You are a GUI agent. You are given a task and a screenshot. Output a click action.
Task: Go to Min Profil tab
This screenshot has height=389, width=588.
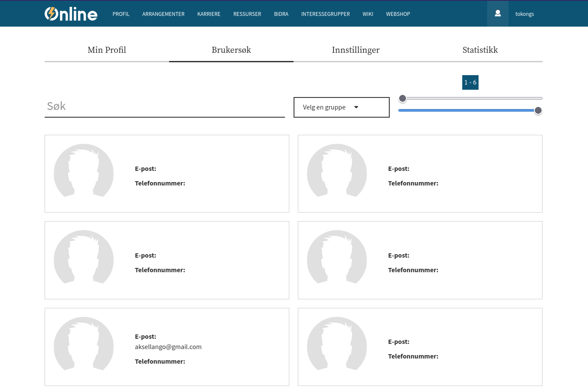tap(106, 50)
